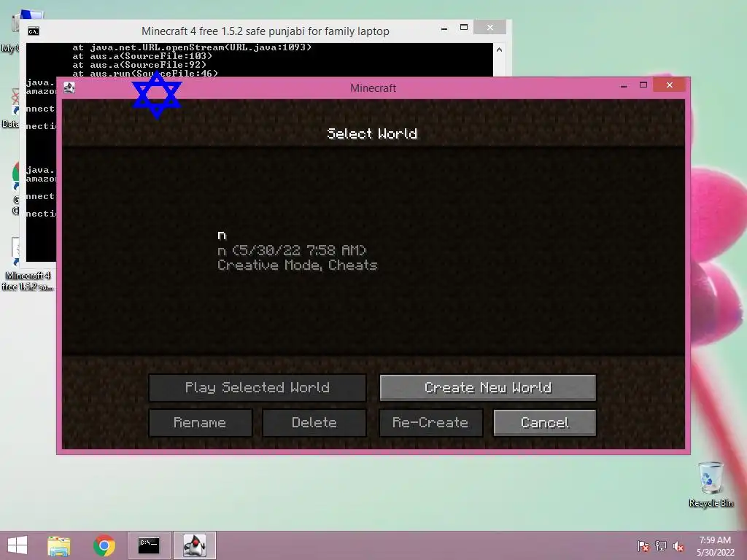
Task: Click the command prompt window title text
Action: click(266, 31)
